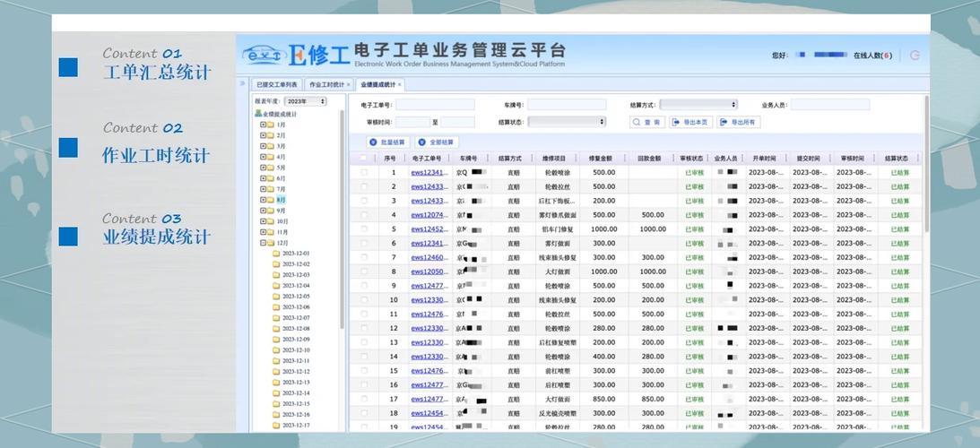This screenshot has height=448, width=980.
Task: Check the checkbox for row 1
Action: click(x=364, y=172)
